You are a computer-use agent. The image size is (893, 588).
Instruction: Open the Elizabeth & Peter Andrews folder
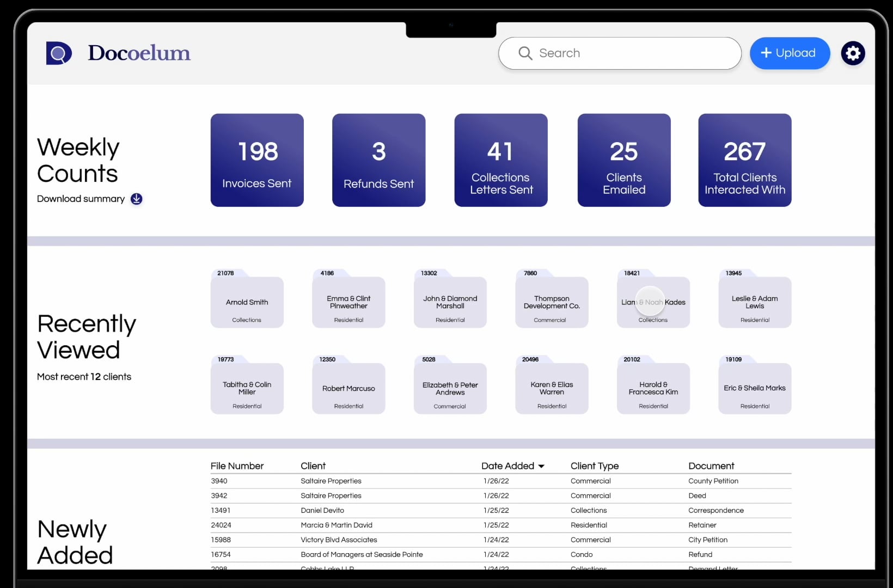450,385
